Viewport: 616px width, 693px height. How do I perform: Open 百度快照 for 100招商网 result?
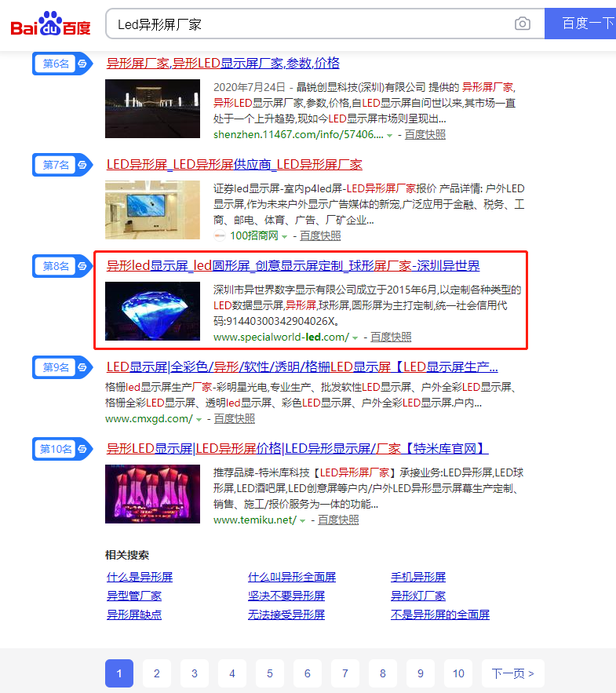[x=320, y=235]
